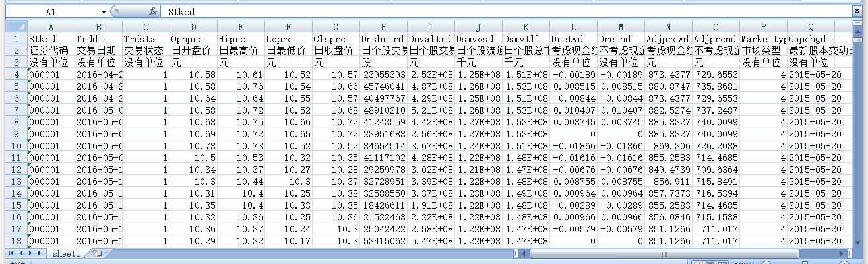Click the cell 证券代码
The width and height of the screenshot is (868, 264).
pos(51,50)
